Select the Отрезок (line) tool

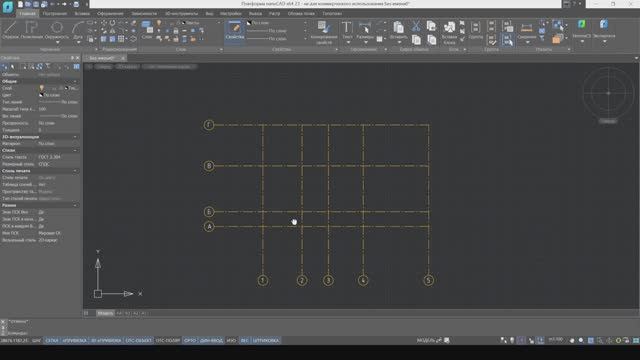pyautogui.click(x=10, y=30)
